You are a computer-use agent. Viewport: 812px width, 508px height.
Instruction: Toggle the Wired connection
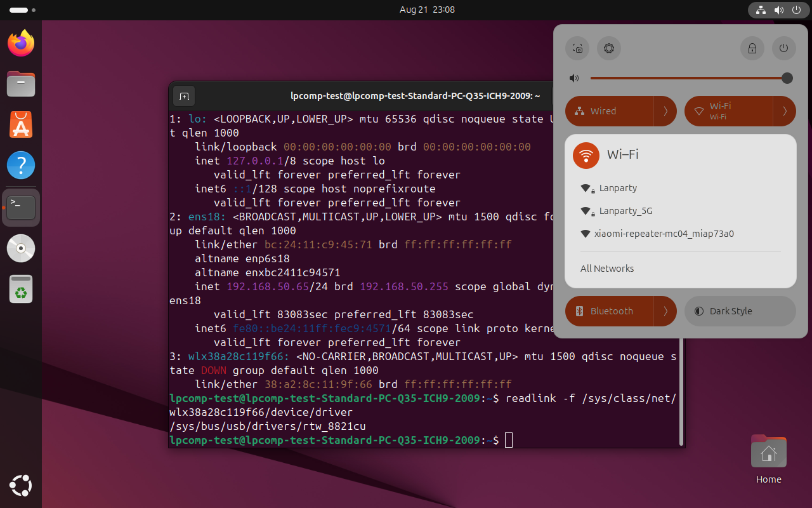(609, 111)
